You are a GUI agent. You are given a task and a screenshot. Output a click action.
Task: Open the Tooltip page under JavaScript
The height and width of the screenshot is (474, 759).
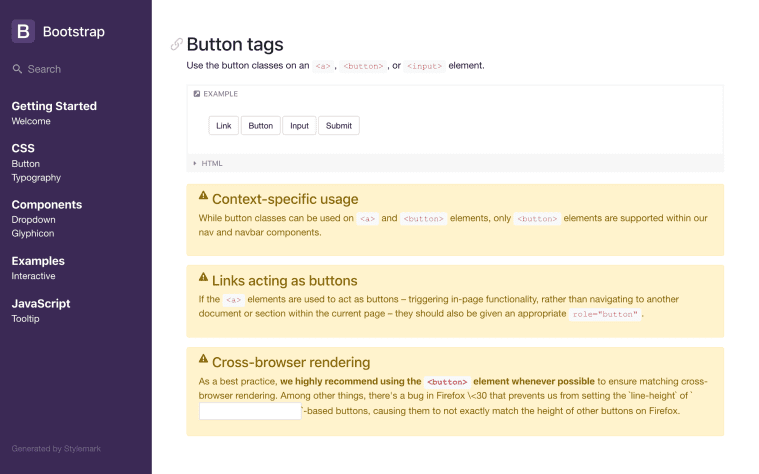[26, 319]
